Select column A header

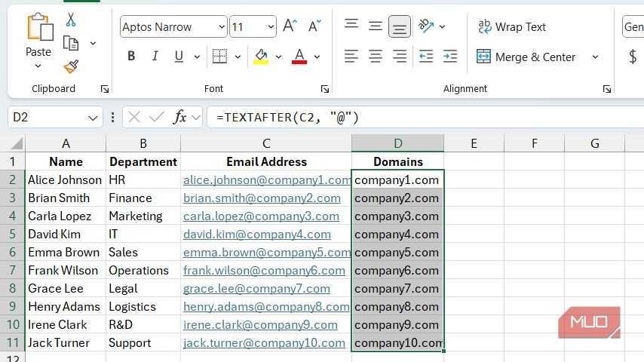(x=66, y=143)
